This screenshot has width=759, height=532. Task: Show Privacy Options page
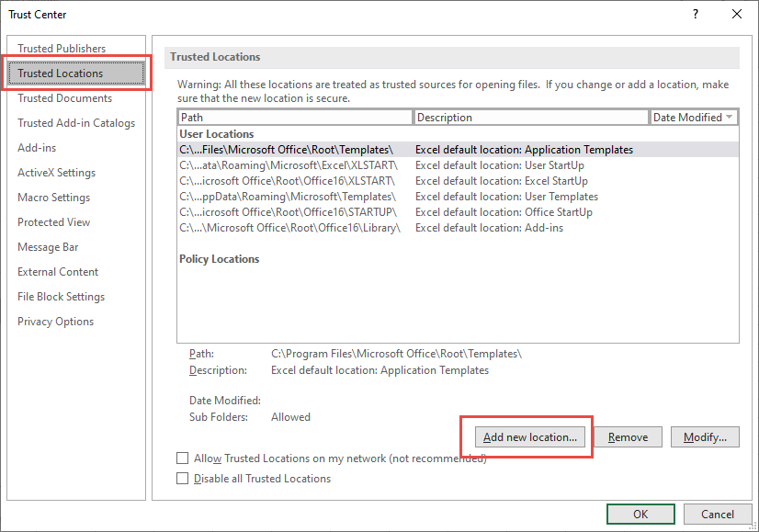tap(55, 322)
